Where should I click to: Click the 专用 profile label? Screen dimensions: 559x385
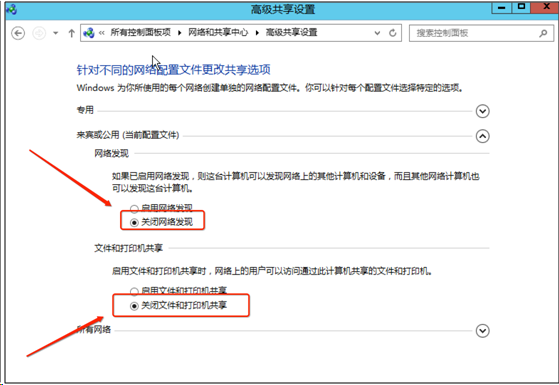(85, 110)
